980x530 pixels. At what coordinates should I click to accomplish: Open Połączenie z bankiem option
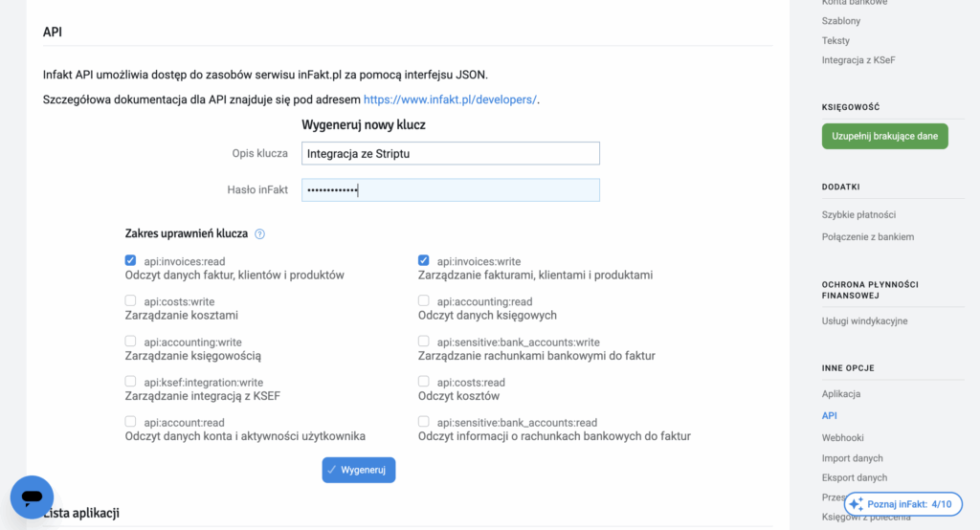(x=867, y=236)
